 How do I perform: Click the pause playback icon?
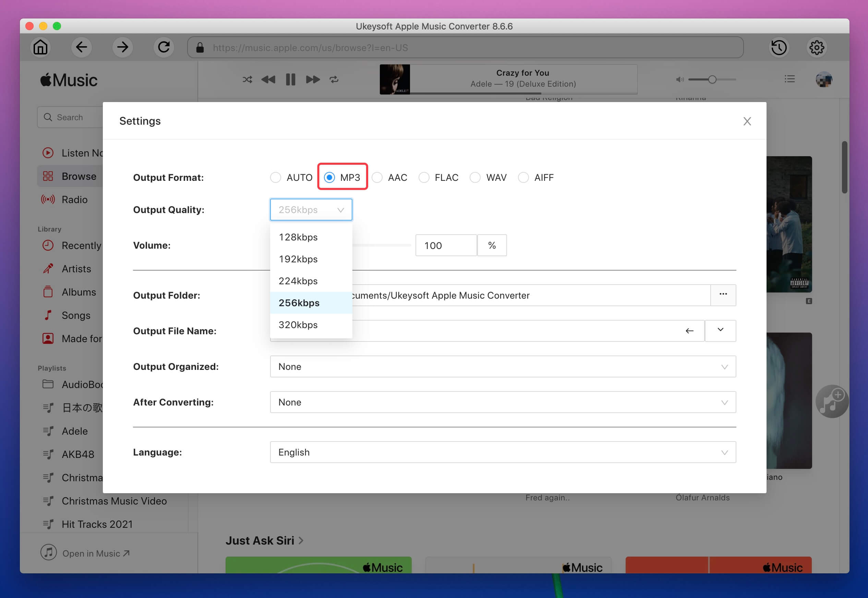(x=290, y=79)
